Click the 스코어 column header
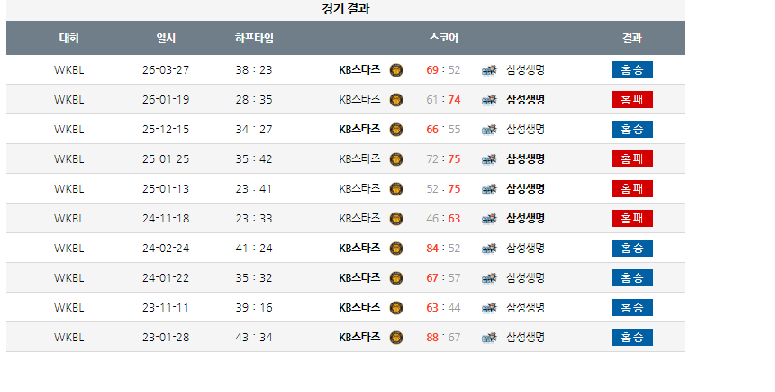The width and height of the screenshot is (775, 392). pos(444,38)
